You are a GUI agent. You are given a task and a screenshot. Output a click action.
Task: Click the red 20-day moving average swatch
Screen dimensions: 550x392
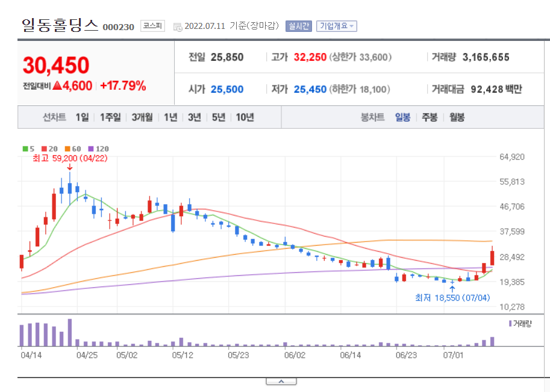44,149
